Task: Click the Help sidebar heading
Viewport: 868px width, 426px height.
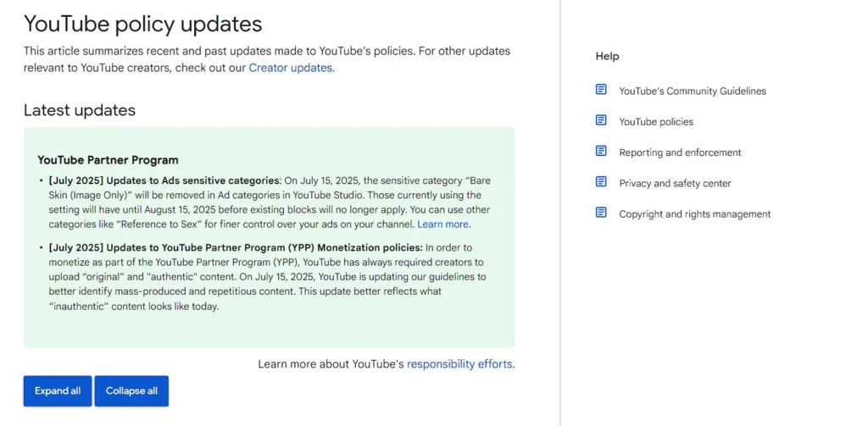Action: pyautogui.click(x=607, y=57)
